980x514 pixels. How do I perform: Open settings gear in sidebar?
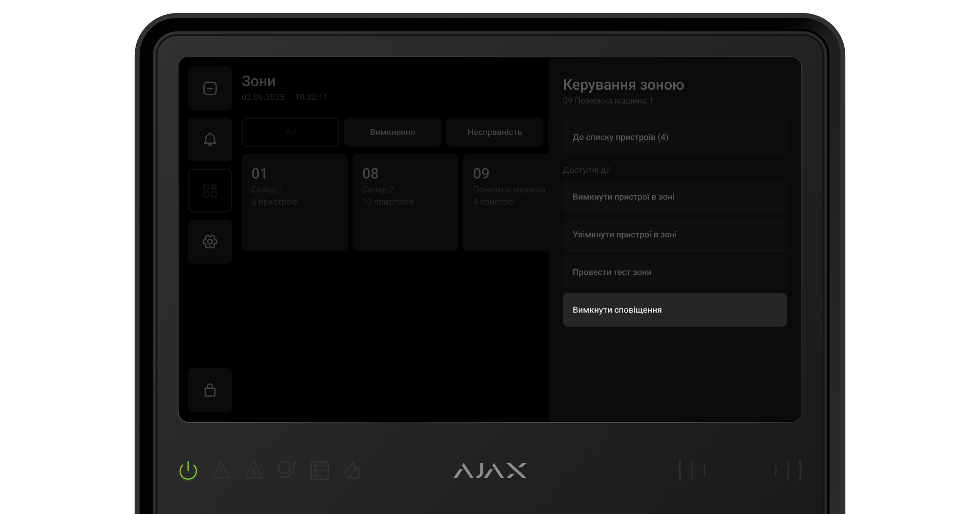tap(210, 241)
